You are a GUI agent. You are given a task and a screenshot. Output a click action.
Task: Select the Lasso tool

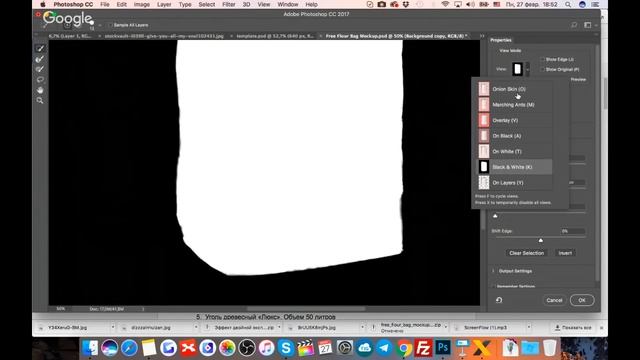[x=40, y=80]
